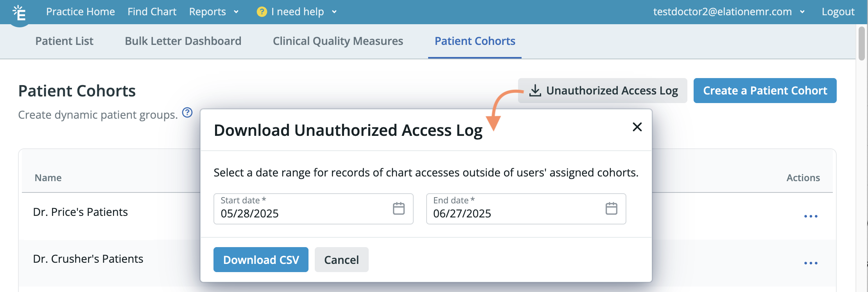
Task: Click the yellow I need help icon
Action: pyautogui.click(x=262, y=12)
